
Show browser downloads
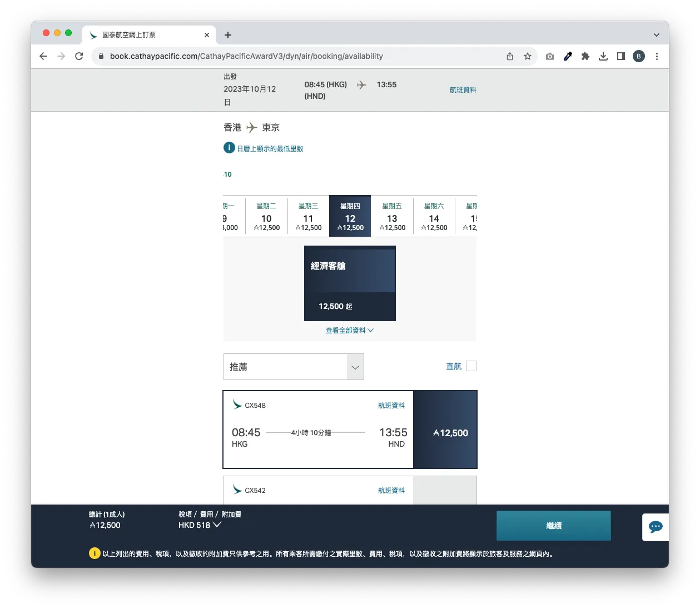click(x=603, y=56)
